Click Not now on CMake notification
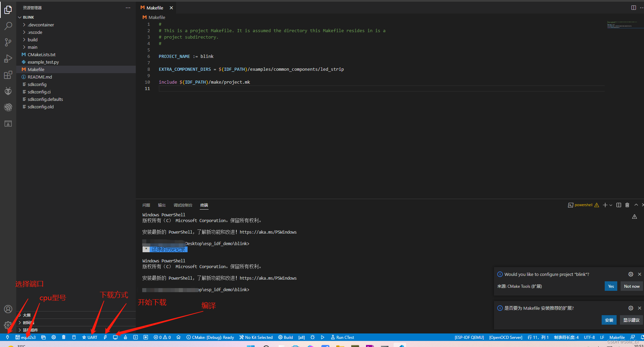This screenshot has width=644, height=347. click(x=631, y=286)
